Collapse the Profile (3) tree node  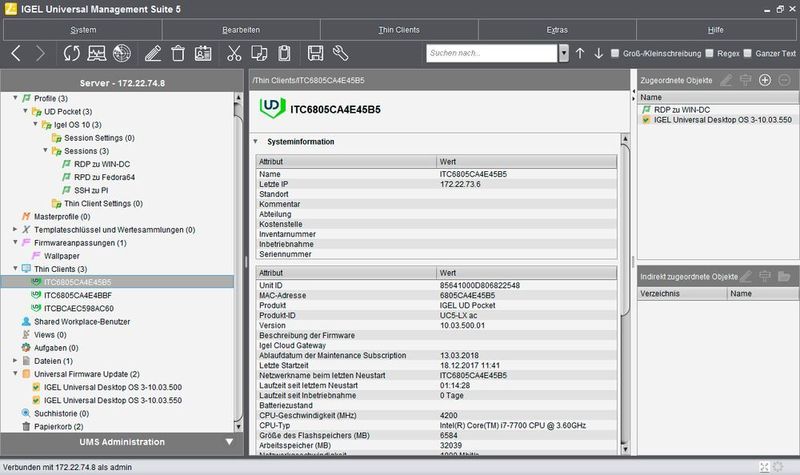point(15,97)
